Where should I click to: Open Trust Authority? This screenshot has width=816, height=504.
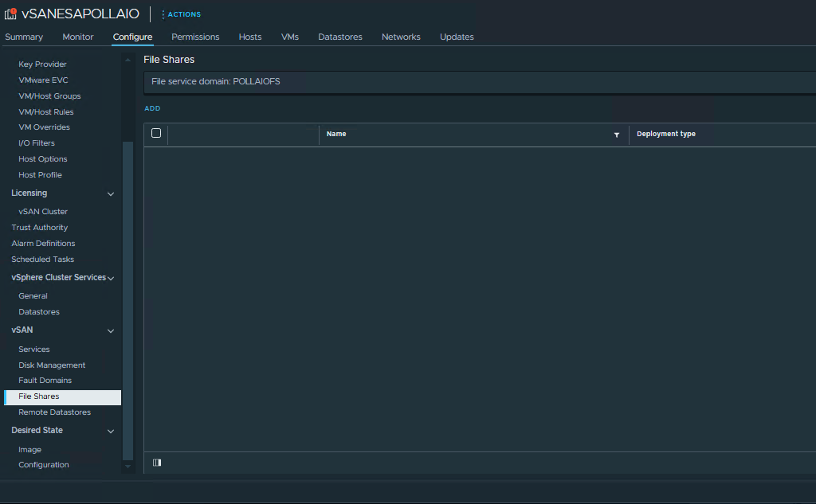(40, 227)
